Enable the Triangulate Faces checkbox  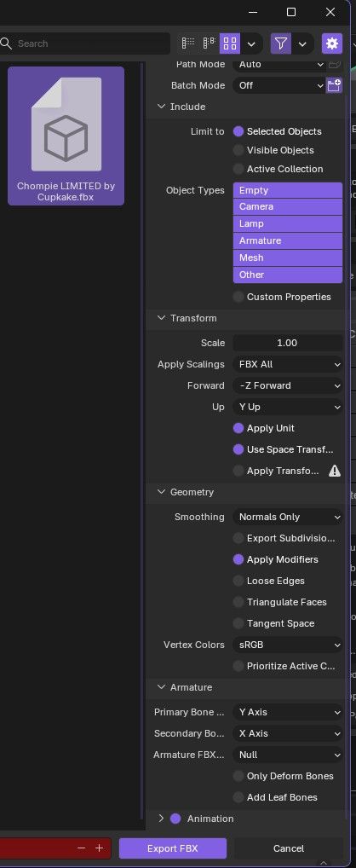point(238,602)
